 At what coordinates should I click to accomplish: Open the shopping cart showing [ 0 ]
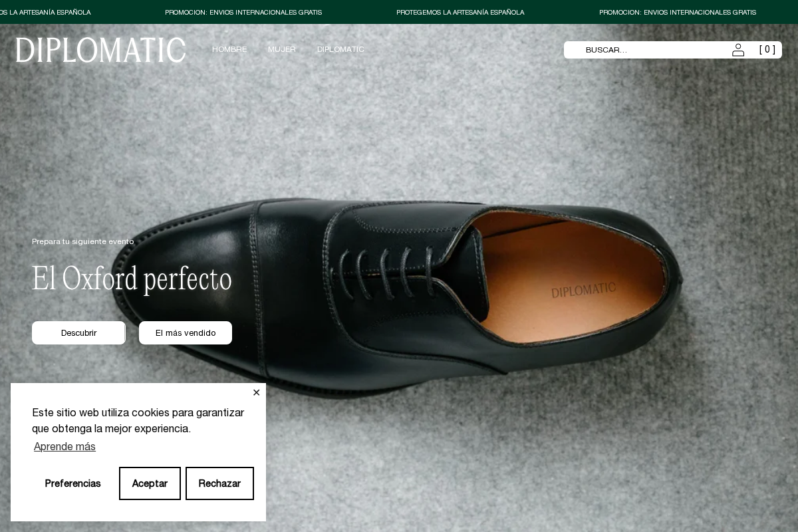tap(767, 49)
